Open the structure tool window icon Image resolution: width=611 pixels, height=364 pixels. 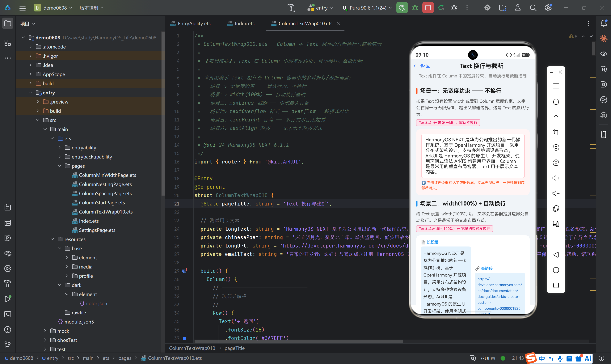pos(8,43)
